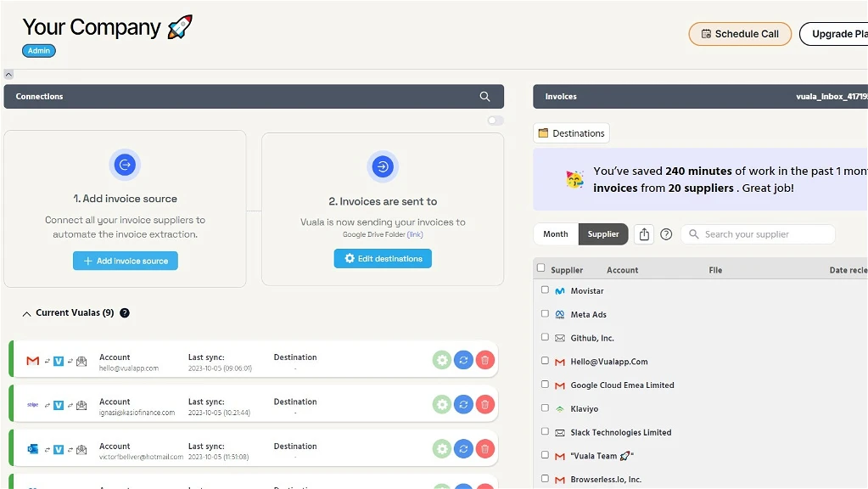Click the Klaviyo supplier logo
868x489 pixels.
coord(560,409)
